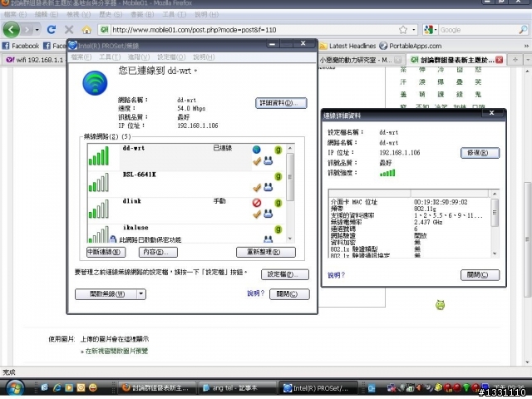
Task: Open a new browser tab
Action: click(515, 60)
